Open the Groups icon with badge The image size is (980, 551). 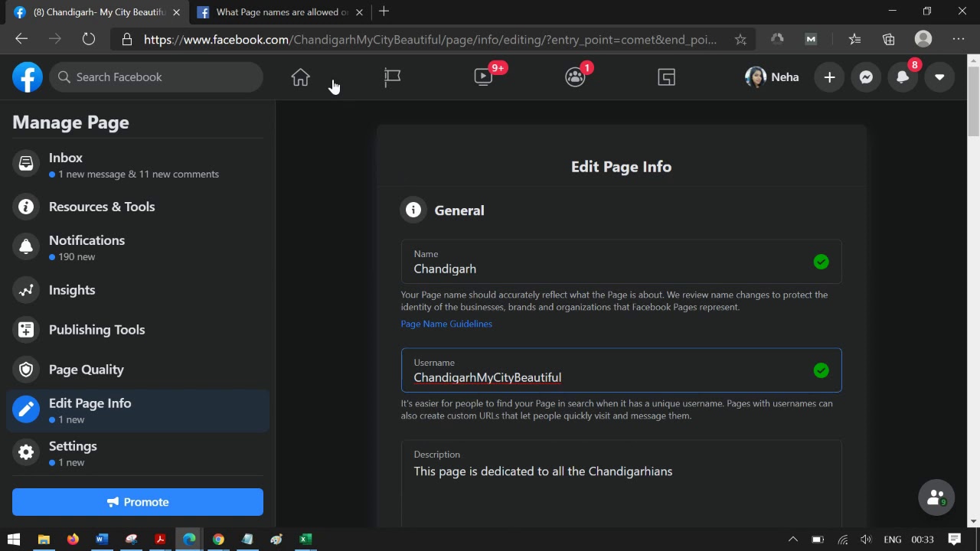pos(575,77)
